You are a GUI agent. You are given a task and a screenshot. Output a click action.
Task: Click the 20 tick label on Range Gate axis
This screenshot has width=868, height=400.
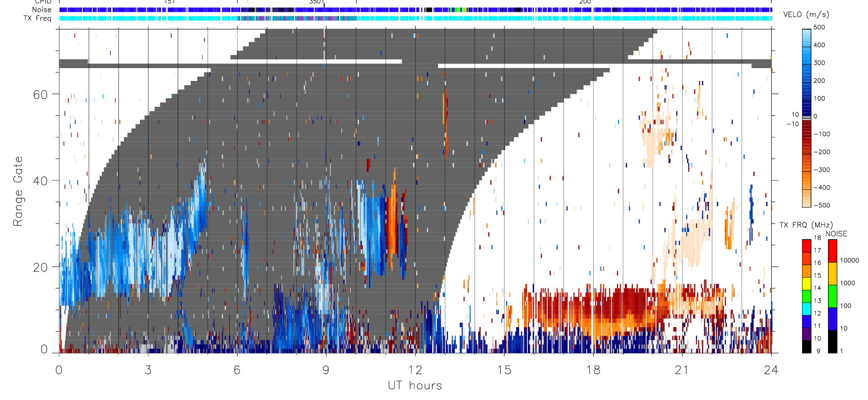pyautogui.click(x=40, y=267)
